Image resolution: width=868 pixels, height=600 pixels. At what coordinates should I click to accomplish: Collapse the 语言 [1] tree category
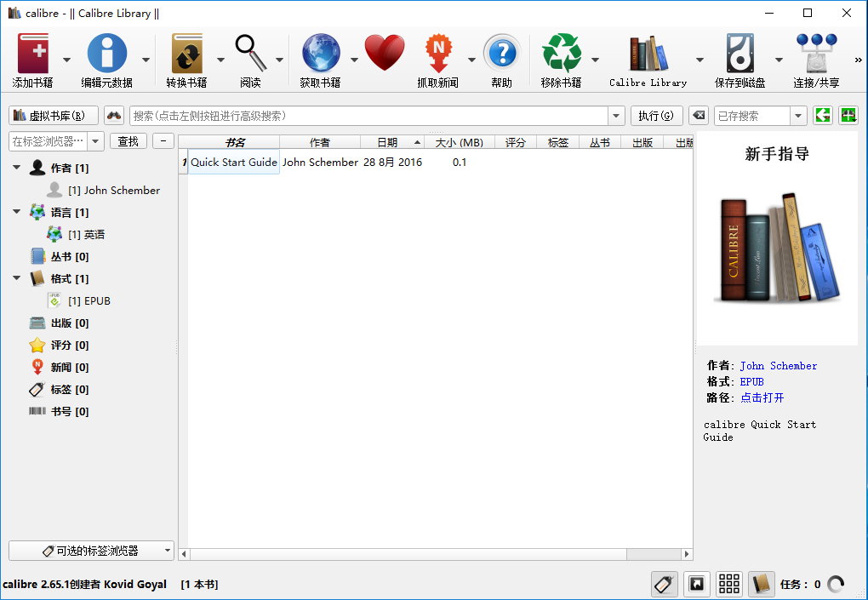point(17,211)
